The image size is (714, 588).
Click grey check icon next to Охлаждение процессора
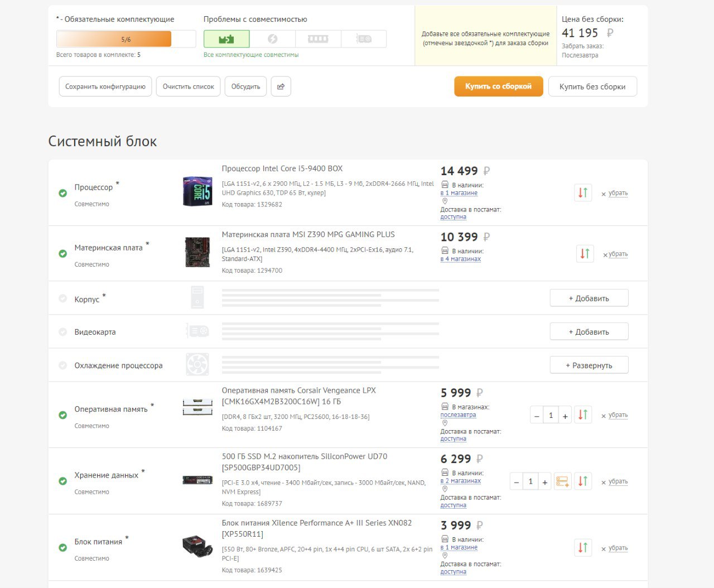(63, 365)
